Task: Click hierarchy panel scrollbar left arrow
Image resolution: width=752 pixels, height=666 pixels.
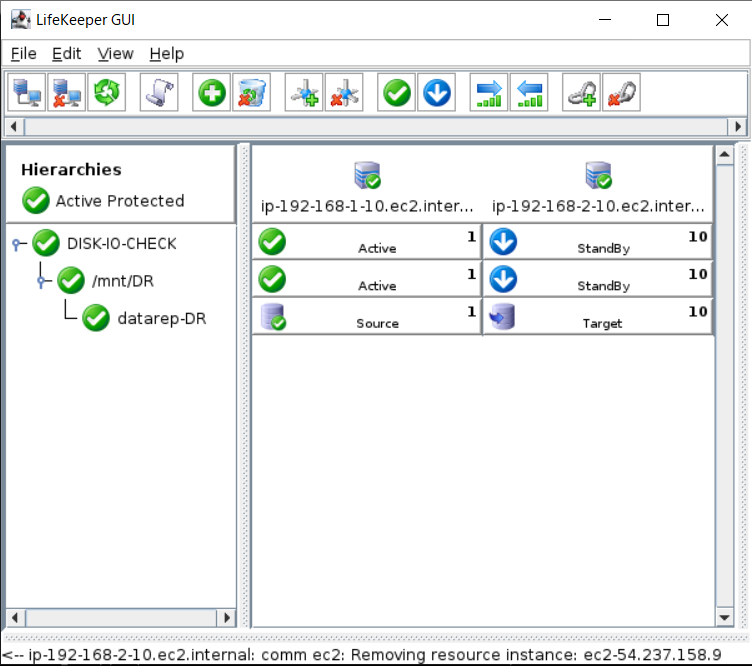Action: pos(15,618)
